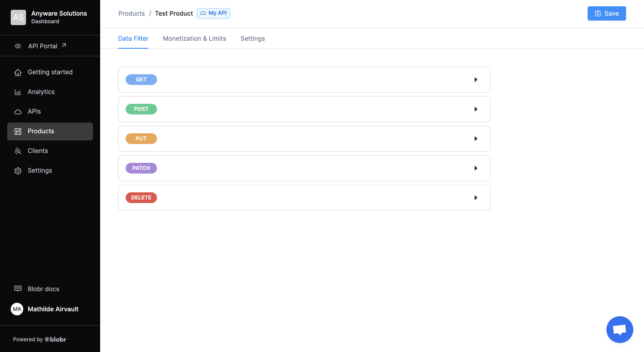
Task: Open the API Portal in a new tab
Action: point(42,46)
